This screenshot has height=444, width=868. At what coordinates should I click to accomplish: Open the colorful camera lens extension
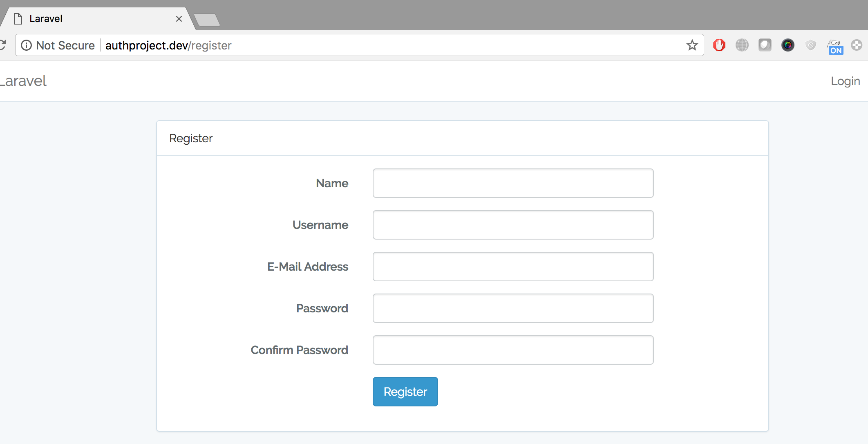pyautogui.click(x=787, y=45)
